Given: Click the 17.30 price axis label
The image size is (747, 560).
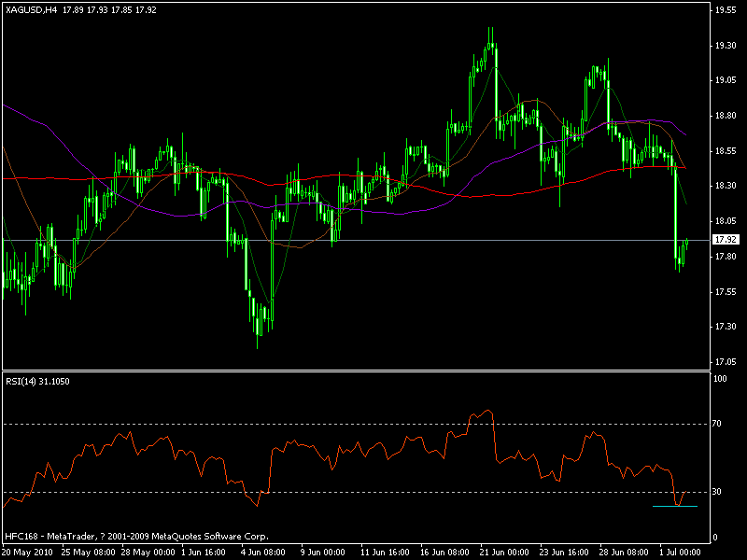Looking at the screenshot, I should pyautogui.click(x=726, y=327).
